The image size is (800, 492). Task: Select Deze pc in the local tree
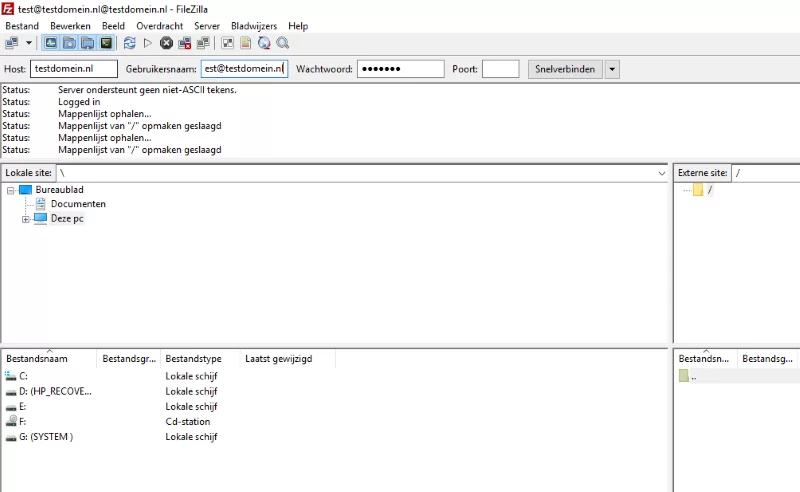point(67,218)
